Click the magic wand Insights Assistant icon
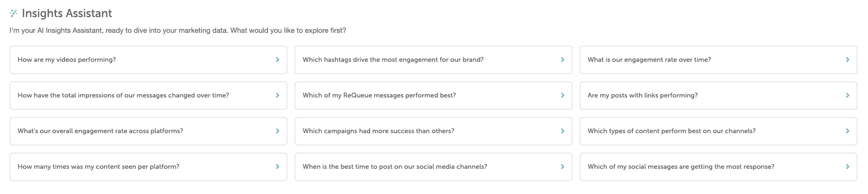The image size is (868, 194). tap(14, 13)
